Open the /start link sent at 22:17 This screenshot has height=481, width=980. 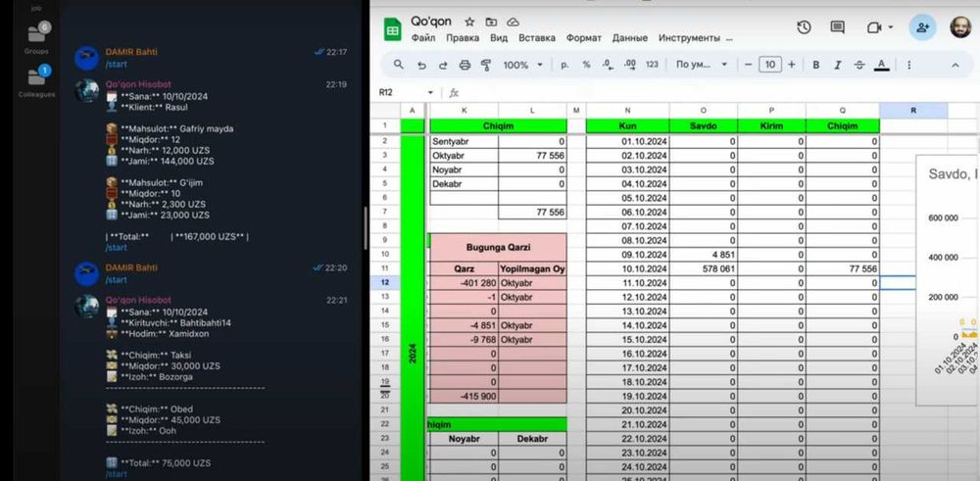[x=117, y=64]
